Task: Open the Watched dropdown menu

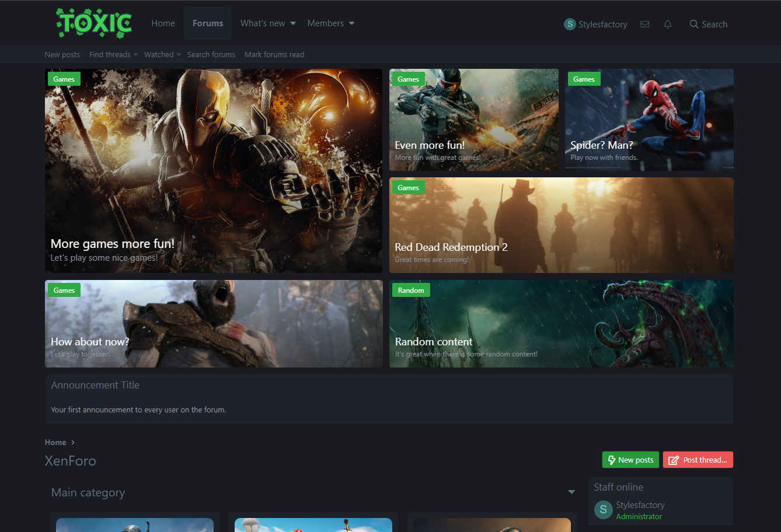Action: coord(179,55)
